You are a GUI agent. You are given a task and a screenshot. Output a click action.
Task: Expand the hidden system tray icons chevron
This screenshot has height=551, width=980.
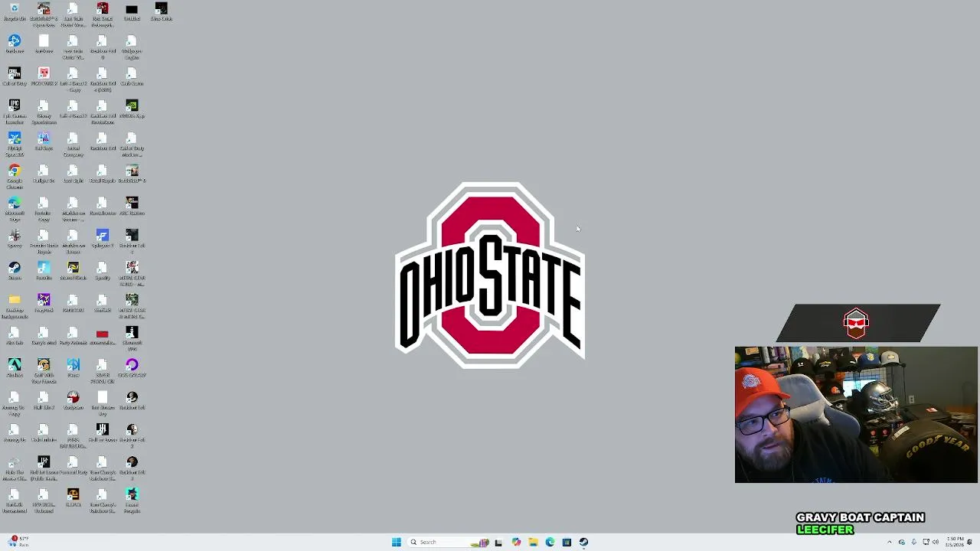pos(890,542)
